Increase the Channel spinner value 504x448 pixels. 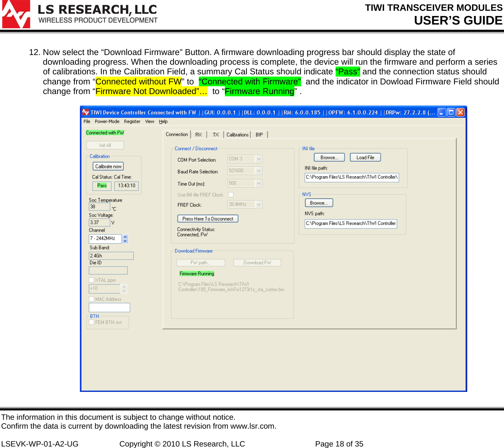pyautogui.click(x=125, y=236)
